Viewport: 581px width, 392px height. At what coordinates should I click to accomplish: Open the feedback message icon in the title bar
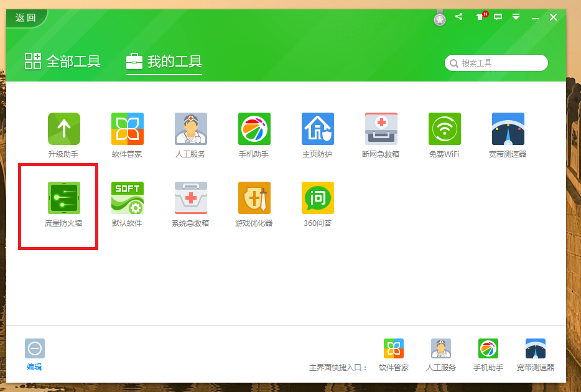[x=498, y=17]
